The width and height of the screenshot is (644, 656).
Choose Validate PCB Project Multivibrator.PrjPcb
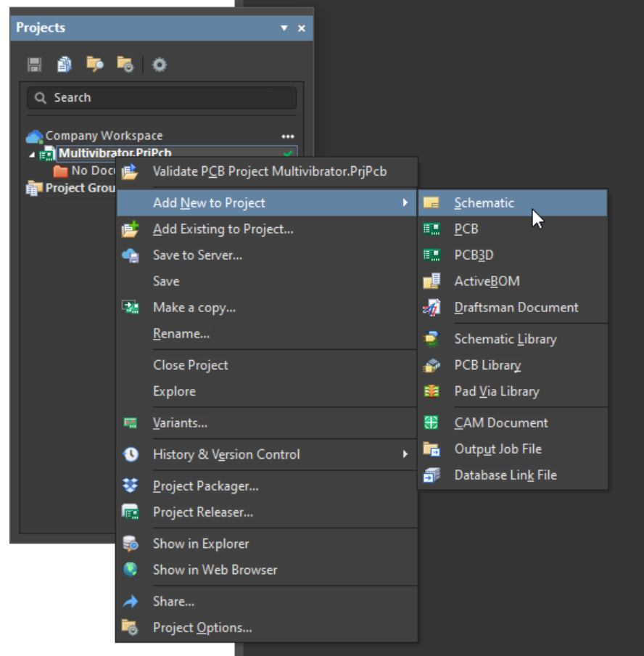click(267, 171)
